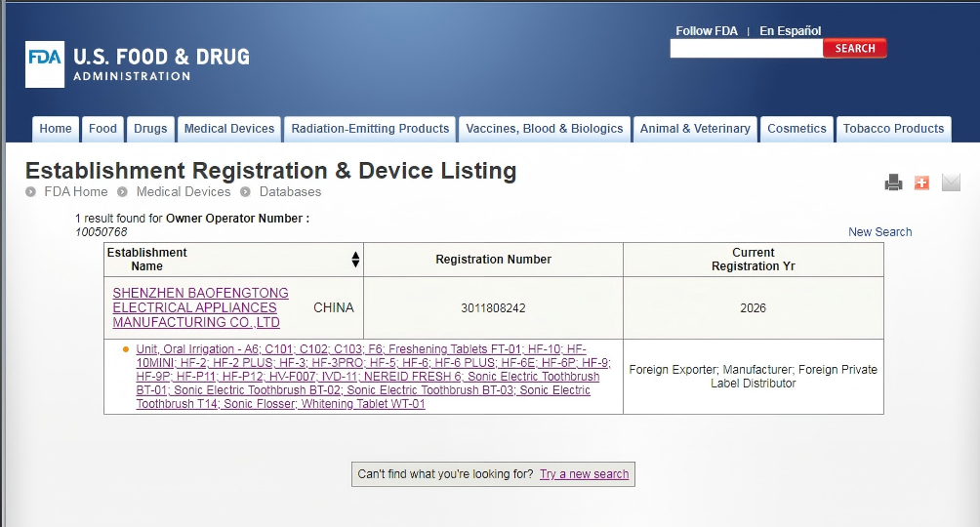The image size is (980, 527).
Task: Switch to En Español
Action: tap(790, 30)
